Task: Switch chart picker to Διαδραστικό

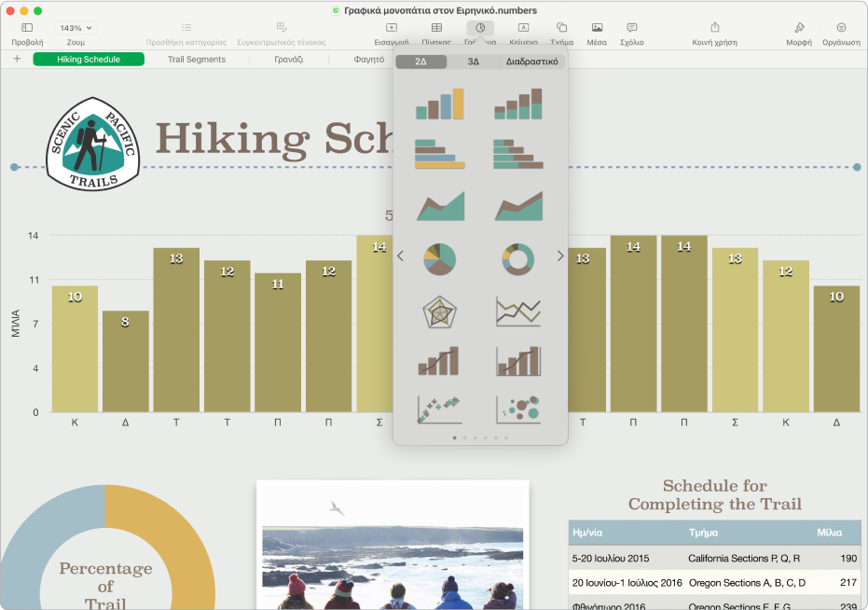Action: point(531,62)
